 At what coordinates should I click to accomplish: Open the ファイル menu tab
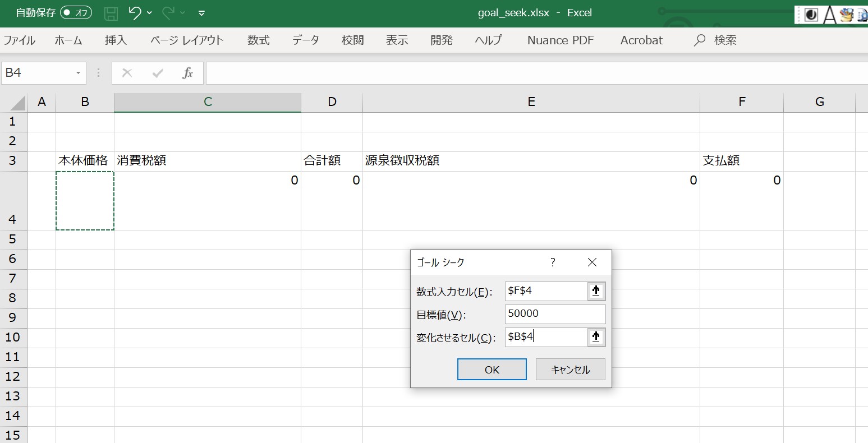coord(20,40)
